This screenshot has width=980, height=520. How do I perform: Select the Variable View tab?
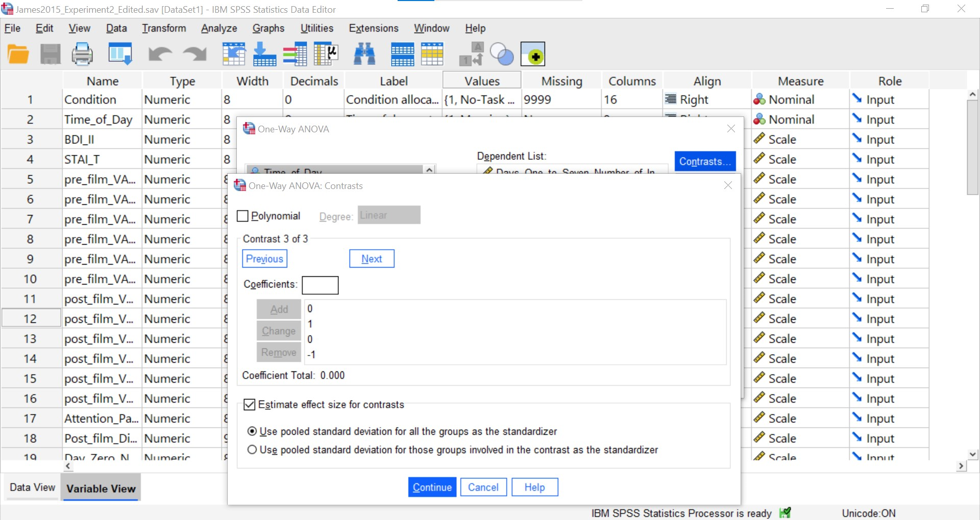point(101,488)
